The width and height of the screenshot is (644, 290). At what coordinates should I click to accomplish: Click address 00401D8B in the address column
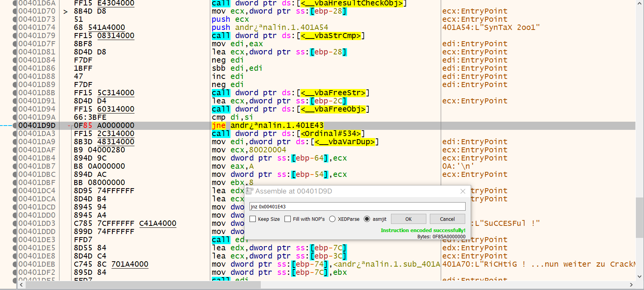37,93
